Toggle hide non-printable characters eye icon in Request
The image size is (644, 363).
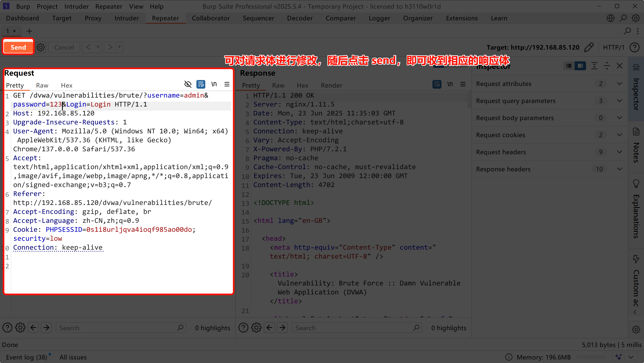pos(188,84)
